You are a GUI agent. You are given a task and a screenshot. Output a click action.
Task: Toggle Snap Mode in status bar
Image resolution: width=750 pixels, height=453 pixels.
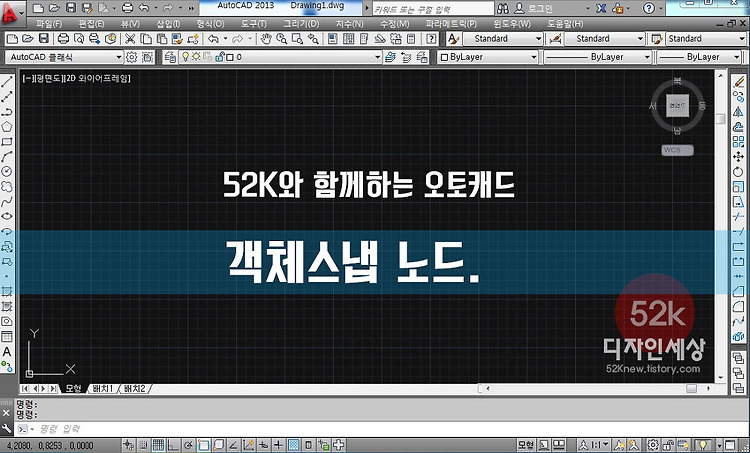tap(143, 445)
